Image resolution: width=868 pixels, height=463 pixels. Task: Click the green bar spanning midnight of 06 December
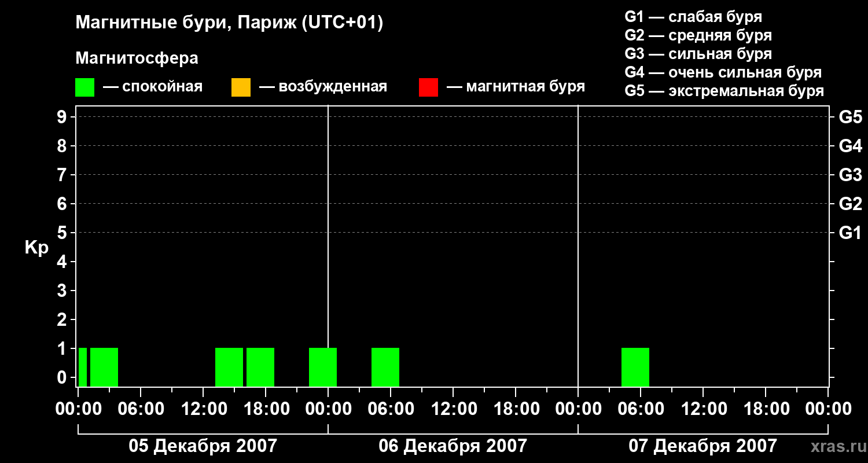[323, 367]
